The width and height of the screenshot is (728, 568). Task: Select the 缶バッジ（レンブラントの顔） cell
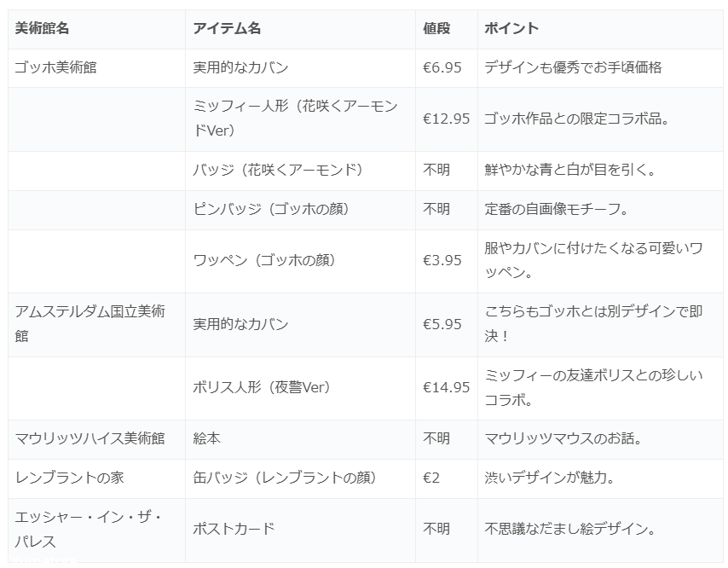(285, 478)
